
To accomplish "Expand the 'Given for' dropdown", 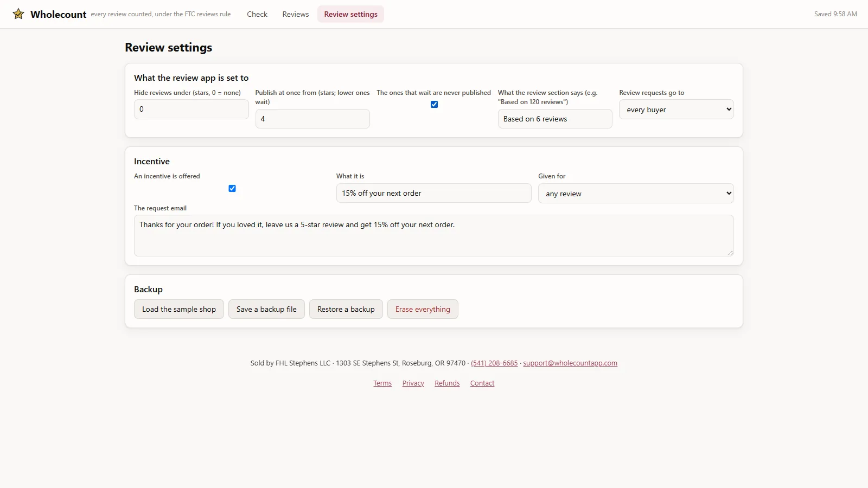I will (x=636, y=194).
